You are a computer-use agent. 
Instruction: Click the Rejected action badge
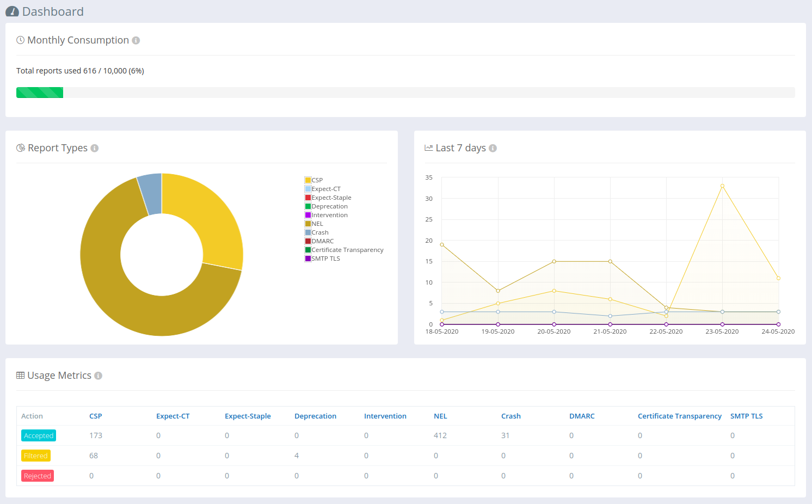pyautogui.click(x=38, y=476)
